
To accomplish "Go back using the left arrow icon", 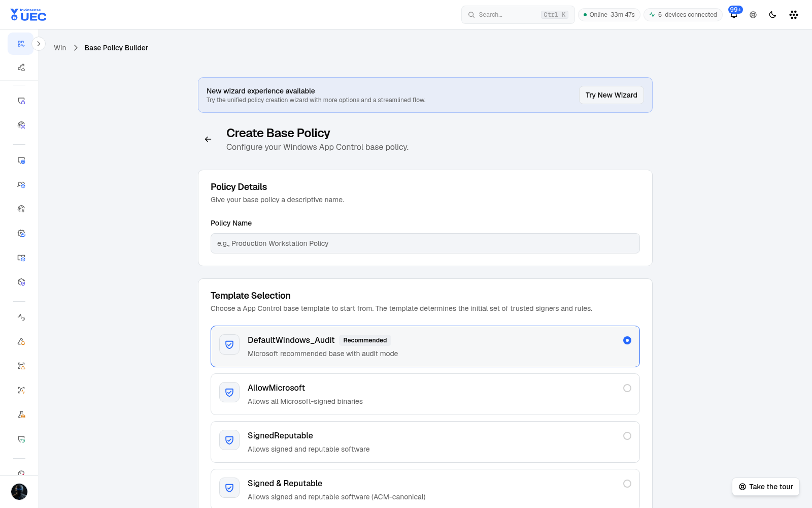I will (x=208, y=139).
